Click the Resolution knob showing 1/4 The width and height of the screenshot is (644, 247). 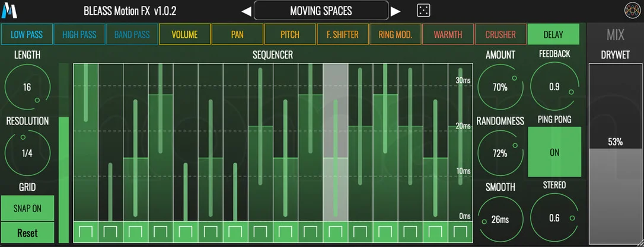pyautogui.click(x=27, y=153)
